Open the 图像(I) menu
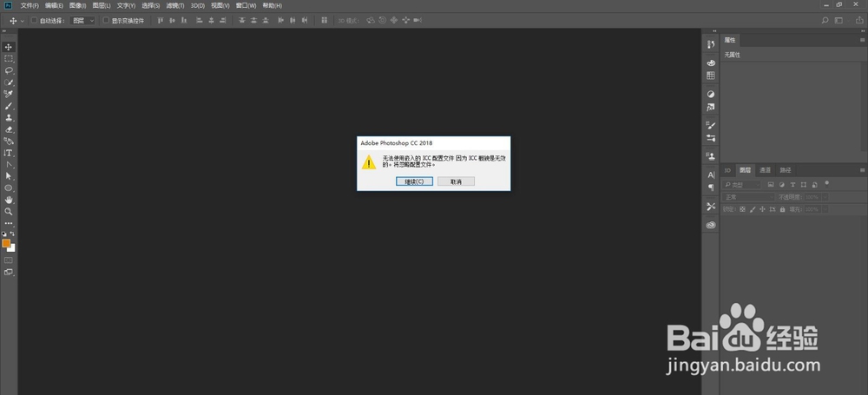This screenshot has width=868, height=395. [77, 5]
